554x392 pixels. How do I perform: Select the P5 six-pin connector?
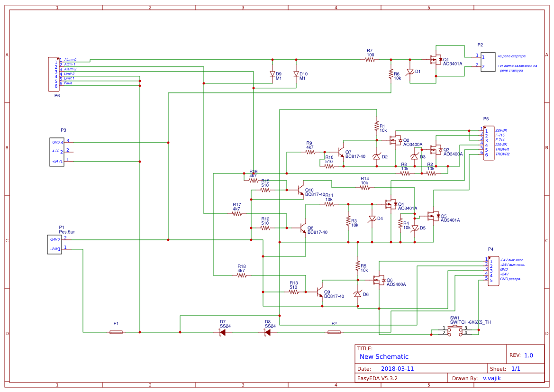(489, 143)
